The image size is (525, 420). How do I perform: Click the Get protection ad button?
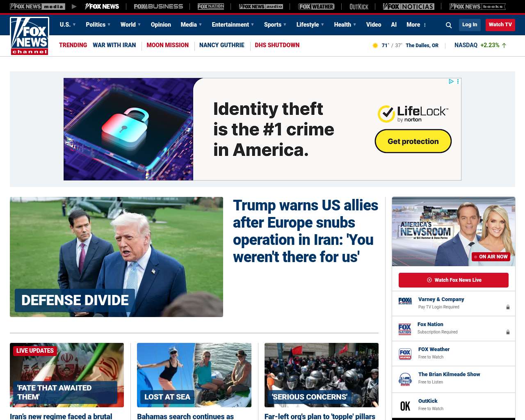click(x=413, y=141)
